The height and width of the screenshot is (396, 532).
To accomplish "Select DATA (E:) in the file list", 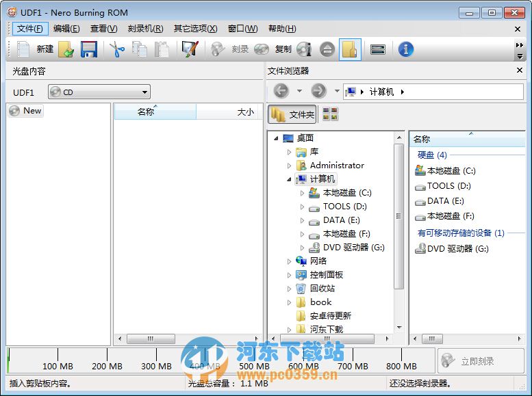I will tap(440, 201).
